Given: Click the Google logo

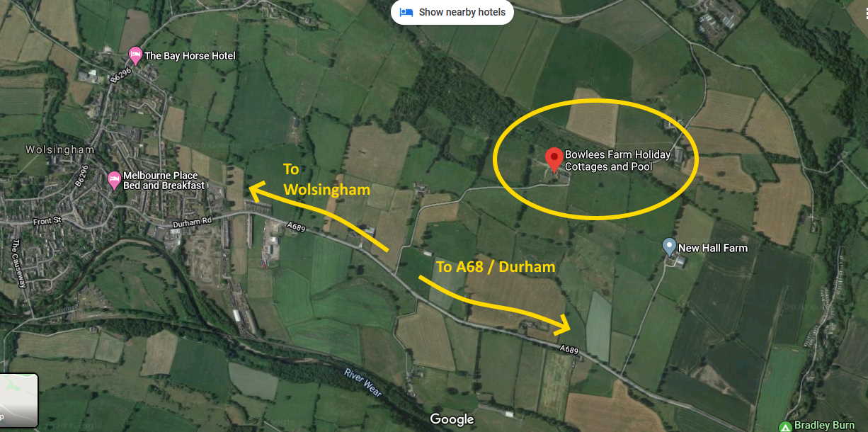Looking at the screenshot, I should click(452, 419).
